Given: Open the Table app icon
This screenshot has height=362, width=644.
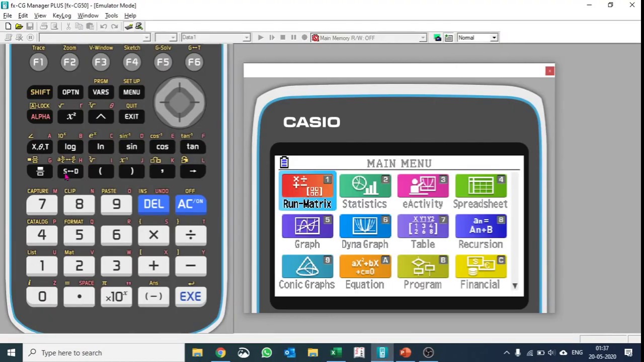Looking at the screenshot, I should tap(423, 232).
